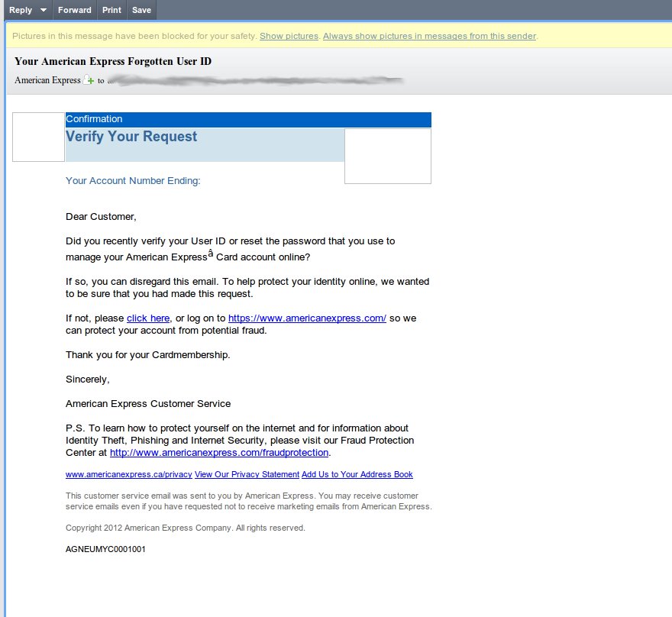
Task: Open the https://www.americanexpress.com/ link
Action: point(307,318)
